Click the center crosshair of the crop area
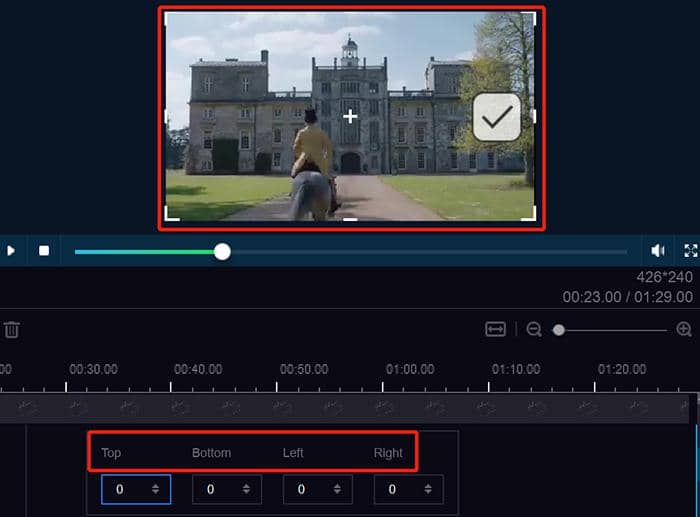Screen dimensions: 700x517 [350, 117]
